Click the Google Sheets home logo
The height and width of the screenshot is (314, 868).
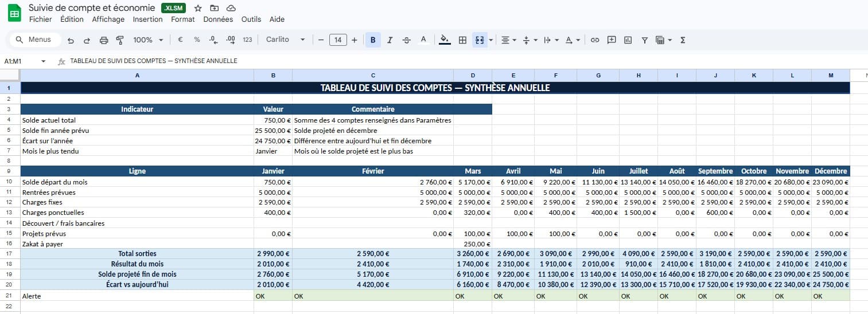click(x=14, y=13)
